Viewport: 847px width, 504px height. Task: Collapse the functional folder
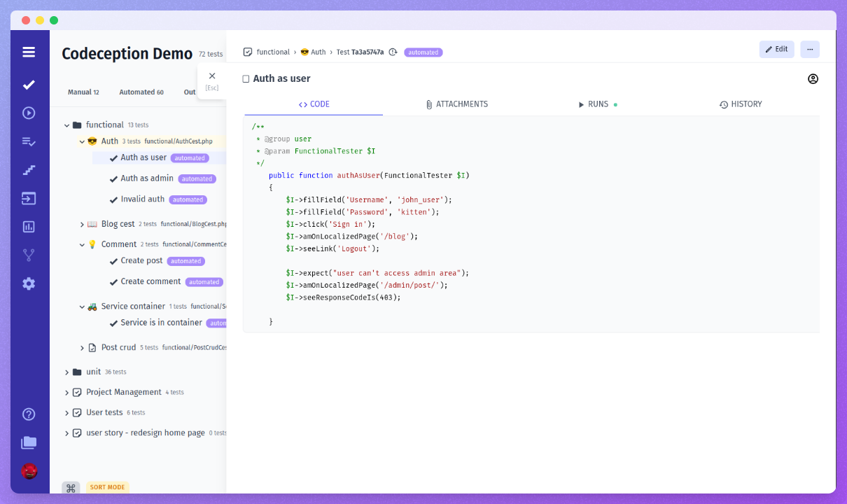[x=67, y=125]
